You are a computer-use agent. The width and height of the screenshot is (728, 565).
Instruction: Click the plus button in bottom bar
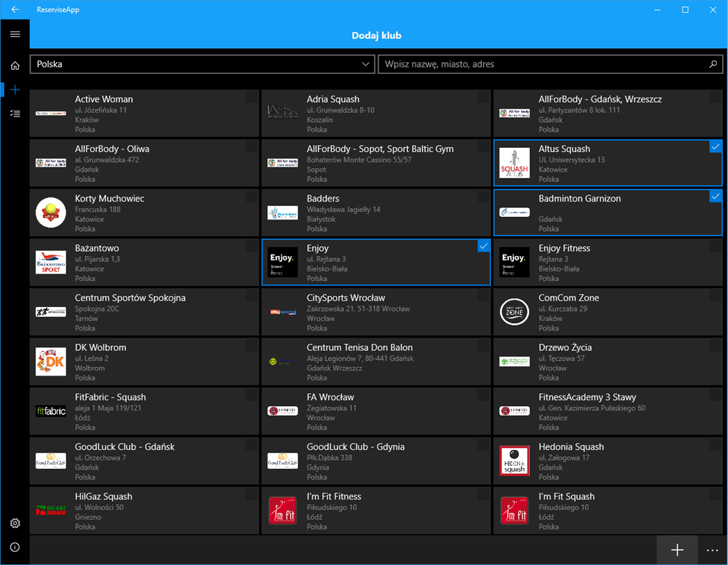(x=677, y=550)
